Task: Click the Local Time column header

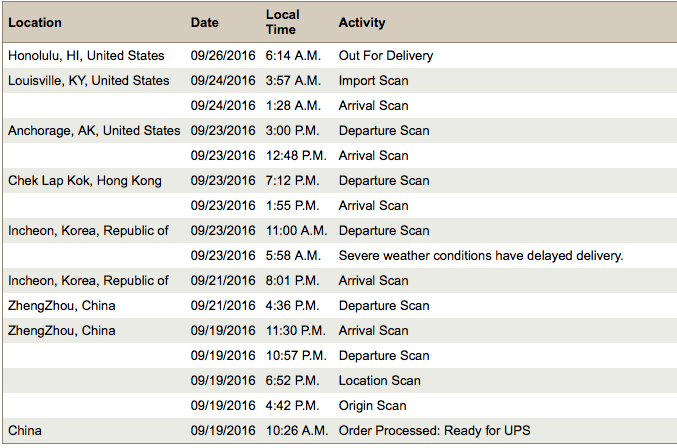Action: 282,22
